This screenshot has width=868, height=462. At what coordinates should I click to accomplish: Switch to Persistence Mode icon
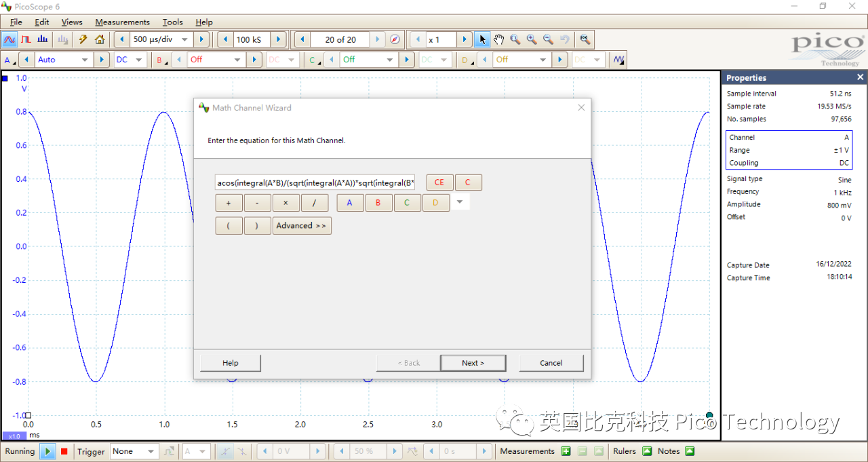tap(26, 39)
